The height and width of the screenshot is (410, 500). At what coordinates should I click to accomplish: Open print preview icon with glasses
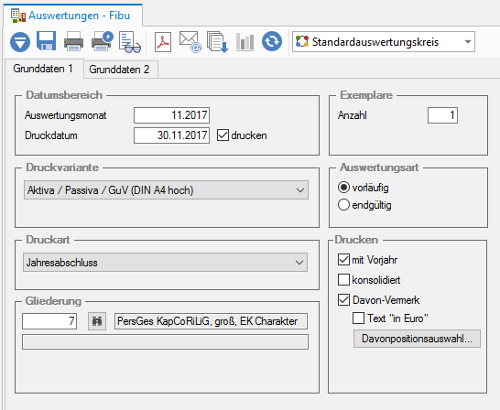[x=130, y=42]
